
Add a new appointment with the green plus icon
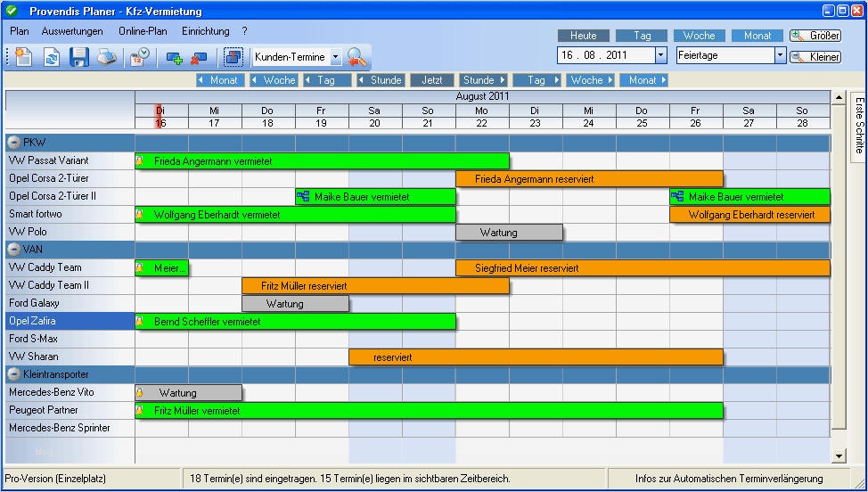[x=175, y=58]
